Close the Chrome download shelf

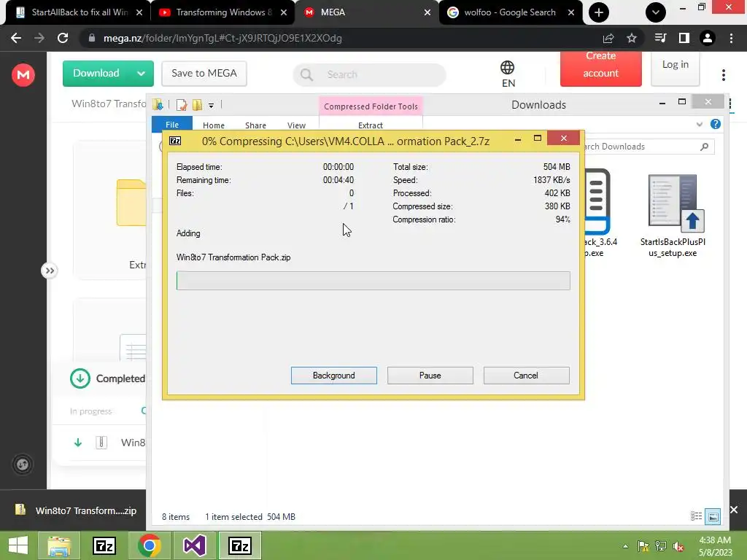pos(734,510)
